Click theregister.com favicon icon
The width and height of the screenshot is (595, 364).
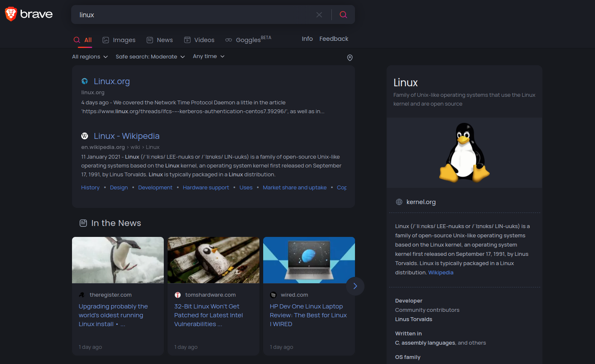pos(82,295)
